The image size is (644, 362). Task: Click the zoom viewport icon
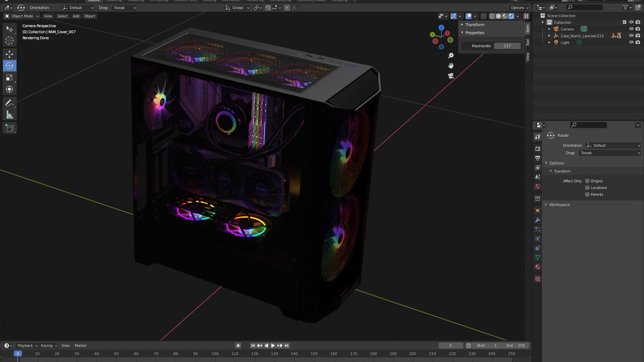[451, 56]
